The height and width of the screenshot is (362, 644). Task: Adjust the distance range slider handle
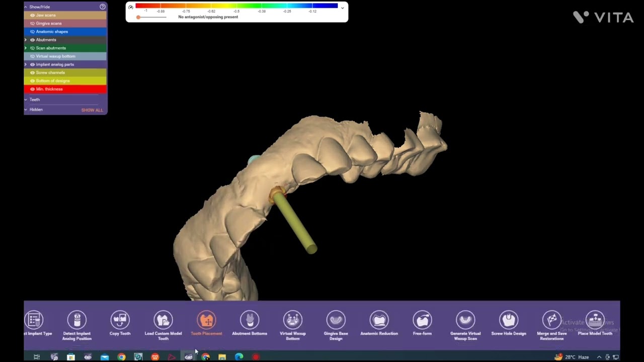[x=138, y=17]
